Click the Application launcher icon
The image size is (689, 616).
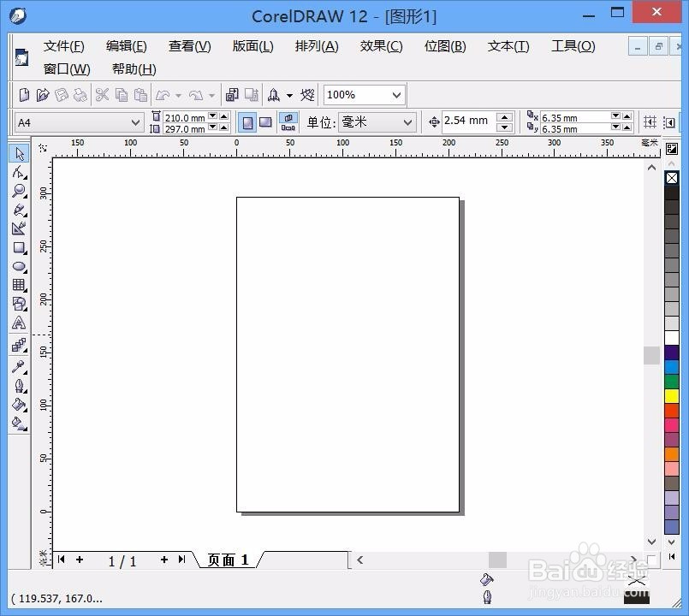(x=274, y=95)
